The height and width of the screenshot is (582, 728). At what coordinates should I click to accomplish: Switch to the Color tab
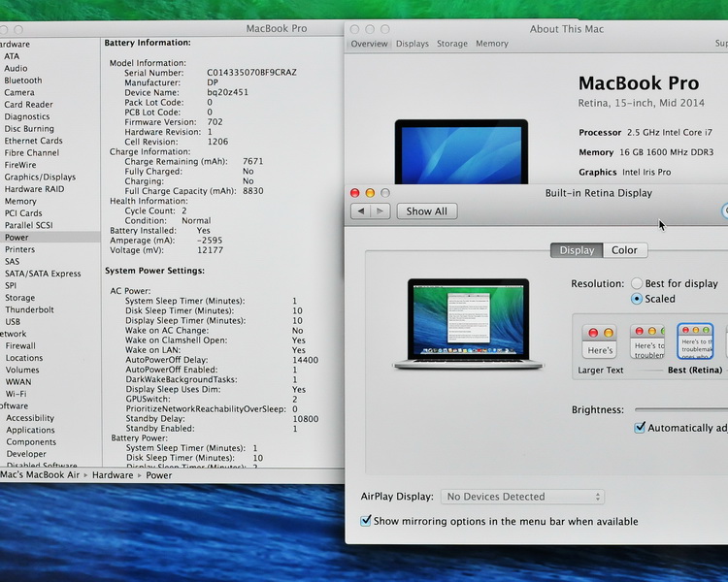pyautogui.click(x=624, y=250)
